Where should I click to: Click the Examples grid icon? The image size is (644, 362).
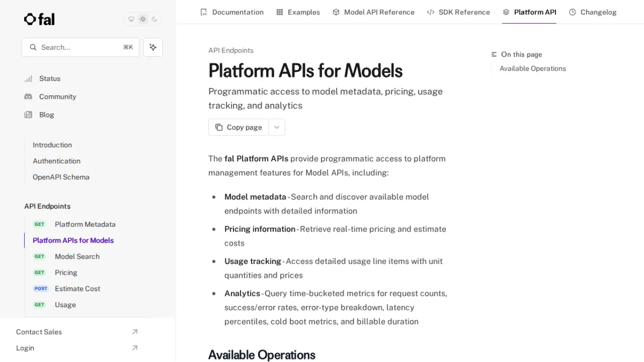[280, 12]
